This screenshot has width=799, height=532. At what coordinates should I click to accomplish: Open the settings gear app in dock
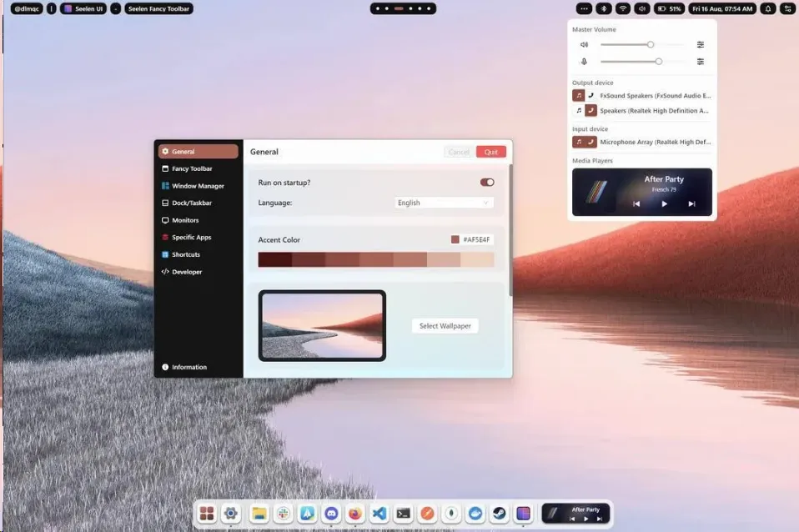tap(231, 514)
